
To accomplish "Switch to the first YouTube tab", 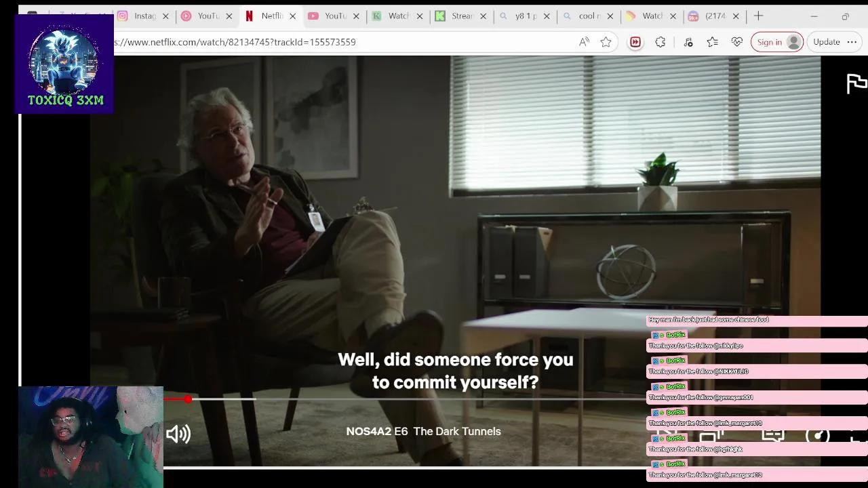I will 201,16.
